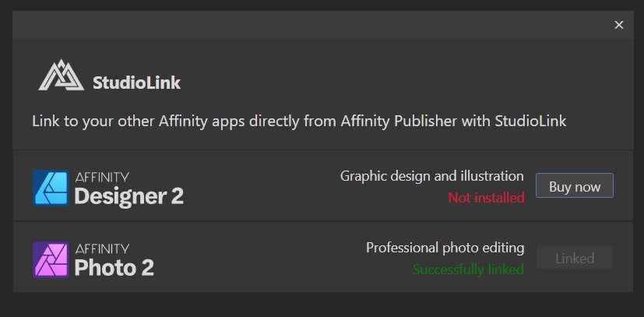Click Graphic design and illustration description
This screenshot has width=644, height=317.
[432, 176]
